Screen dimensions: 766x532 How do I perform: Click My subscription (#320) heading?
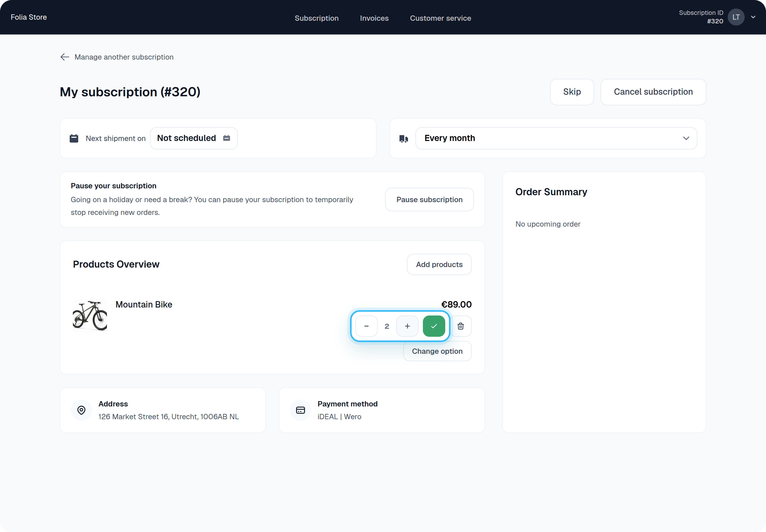coord(130,92)
